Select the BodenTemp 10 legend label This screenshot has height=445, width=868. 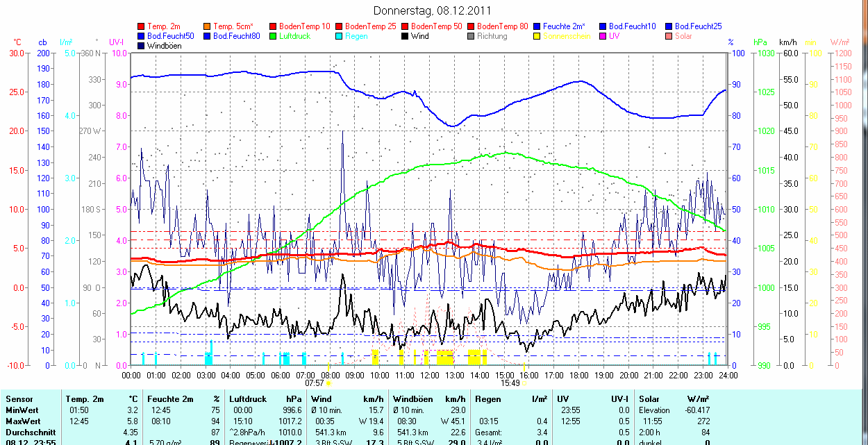[305, 26]
